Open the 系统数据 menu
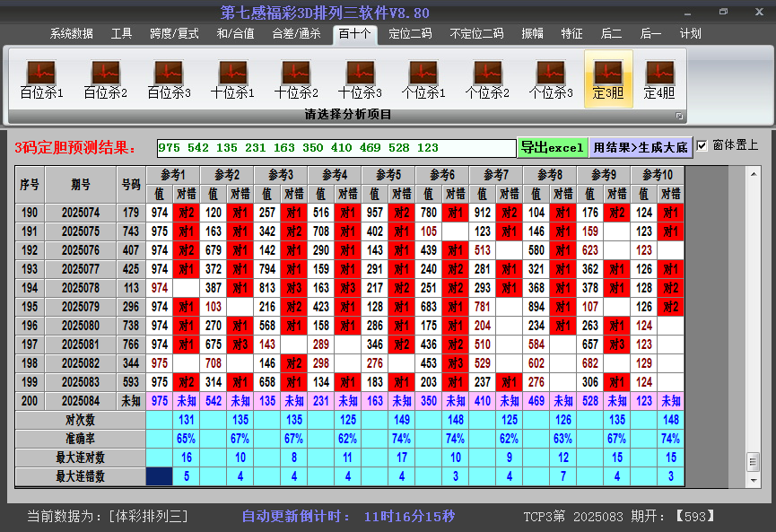Image resolution: width=776 pixels, height=532 pixels. [72, 33]
